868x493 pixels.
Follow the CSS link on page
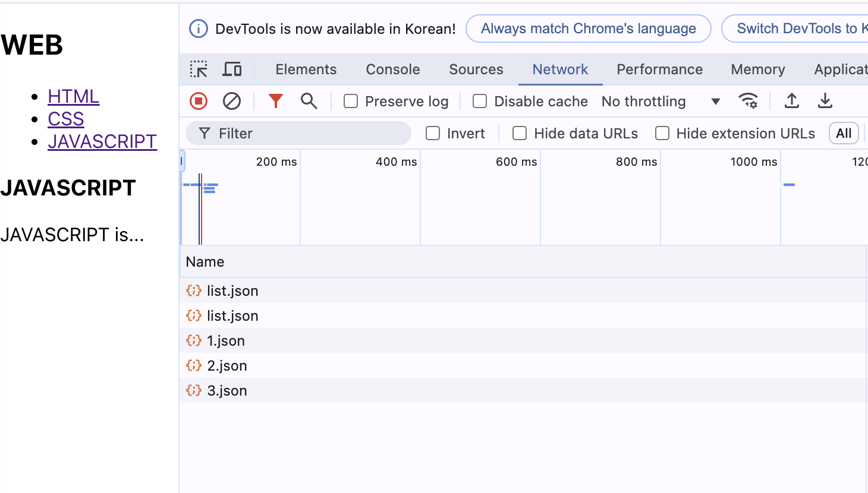[66, 119]
